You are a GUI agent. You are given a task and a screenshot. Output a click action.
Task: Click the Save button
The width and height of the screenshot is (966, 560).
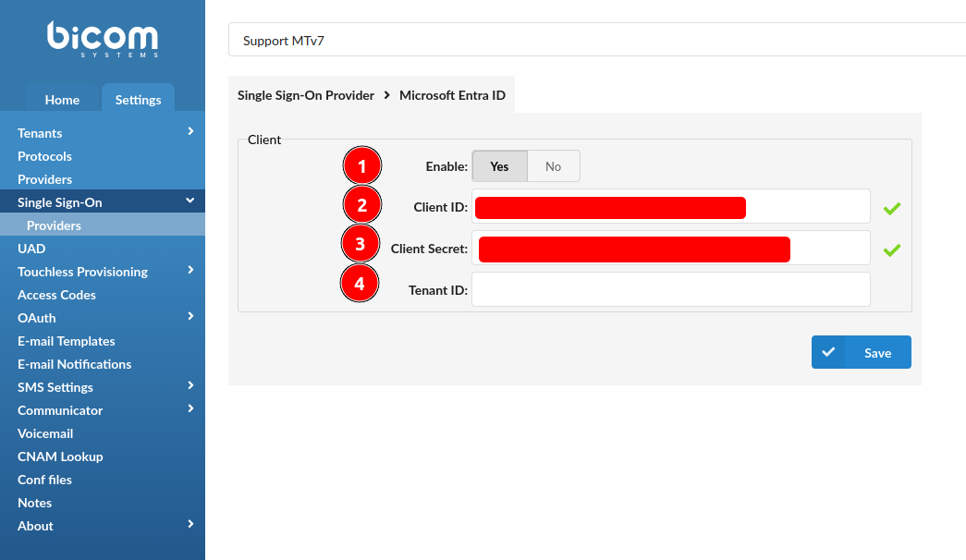tap(862, 352)
